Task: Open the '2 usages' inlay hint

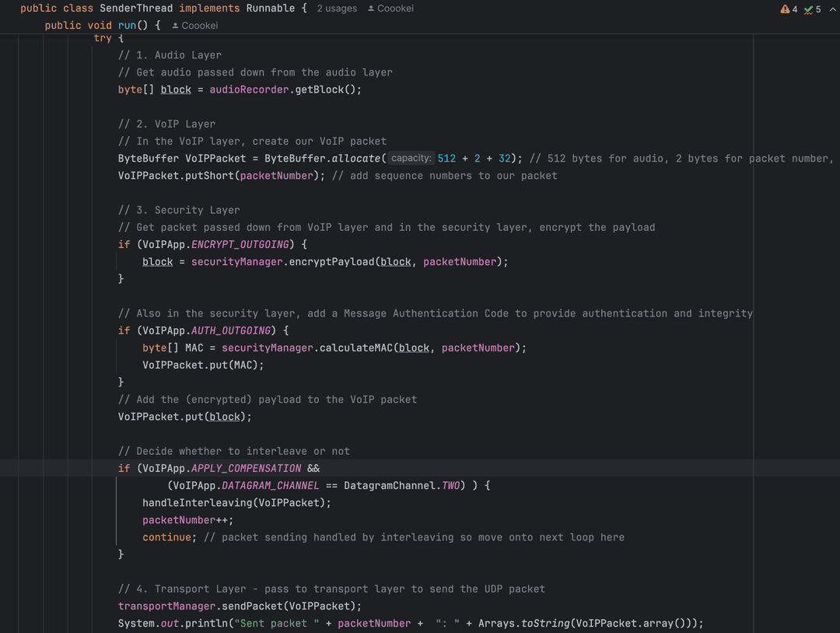Action: (x=337, y=9)
